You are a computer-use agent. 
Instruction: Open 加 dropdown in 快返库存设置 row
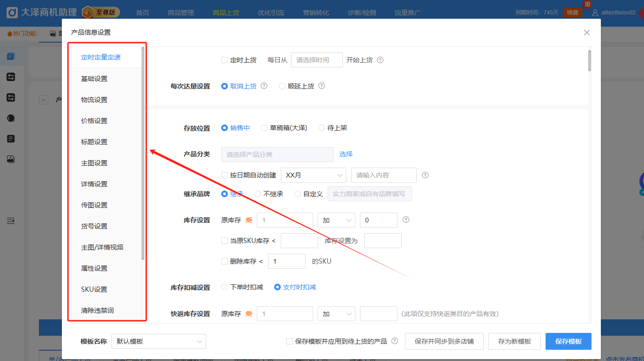[337, 314]
